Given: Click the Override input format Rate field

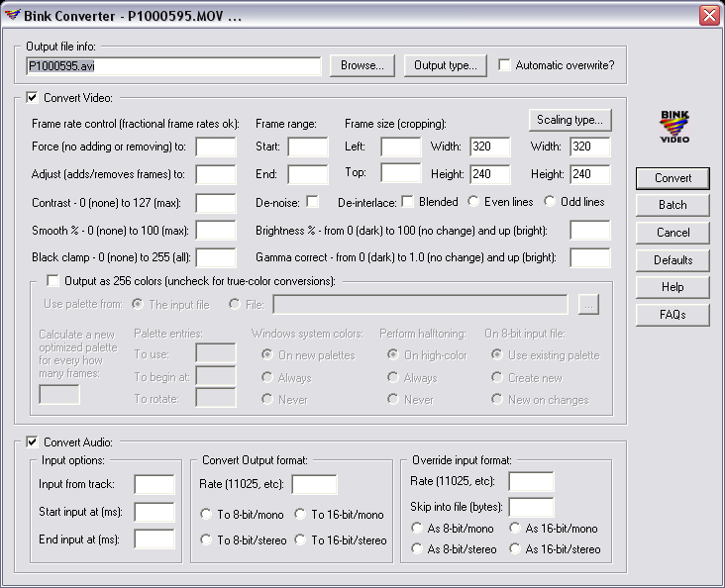Looking at the screenshot, I should pos(531,482).
